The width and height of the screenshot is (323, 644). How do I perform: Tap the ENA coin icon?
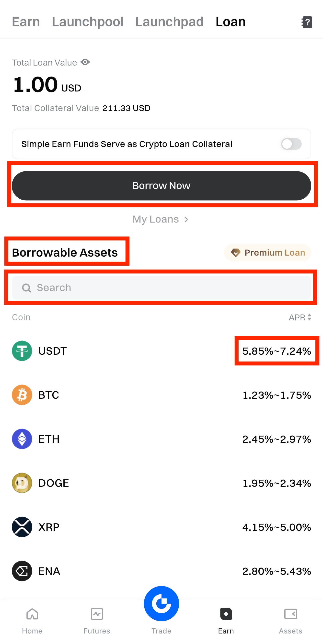22,571
